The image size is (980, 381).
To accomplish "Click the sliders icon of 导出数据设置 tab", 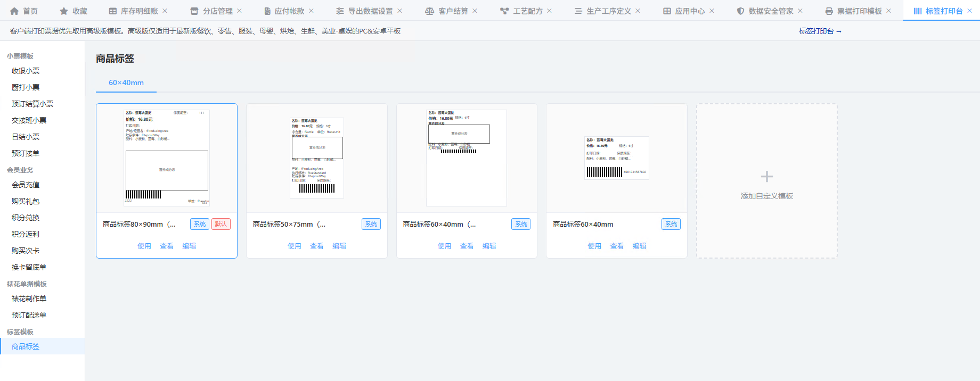I will tap(340, 11).
